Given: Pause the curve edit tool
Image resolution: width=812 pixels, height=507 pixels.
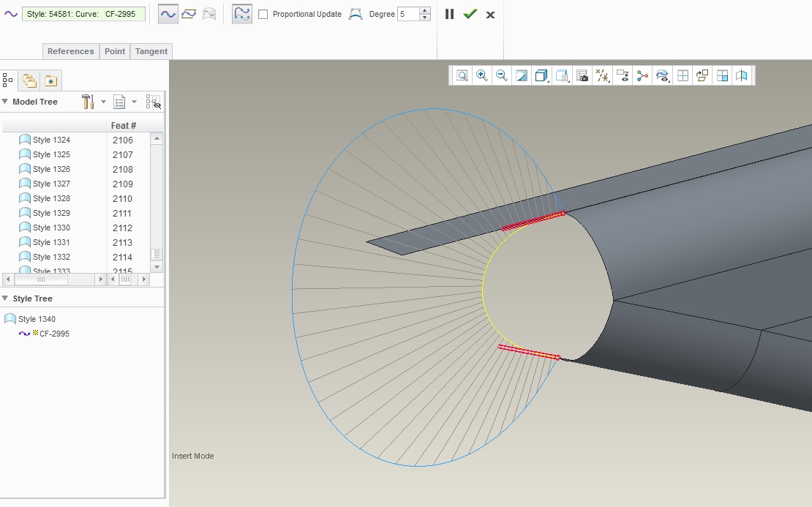Looking at the screenshot, I should [x=449, y=14].
